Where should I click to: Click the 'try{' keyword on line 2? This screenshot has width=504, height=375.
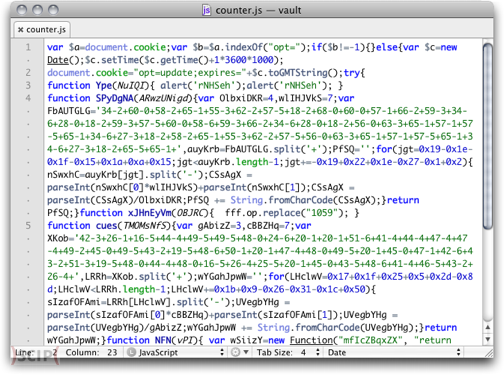click(x=354, y=73)
